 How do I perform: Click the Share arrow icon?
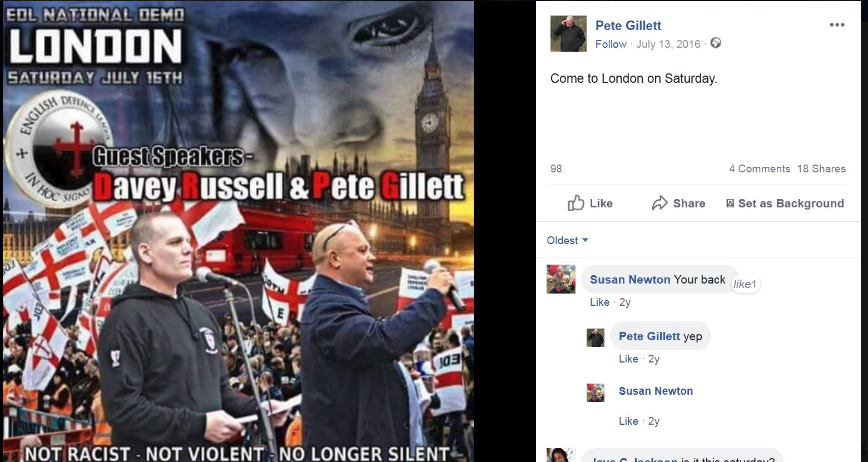tap(659, 203)
